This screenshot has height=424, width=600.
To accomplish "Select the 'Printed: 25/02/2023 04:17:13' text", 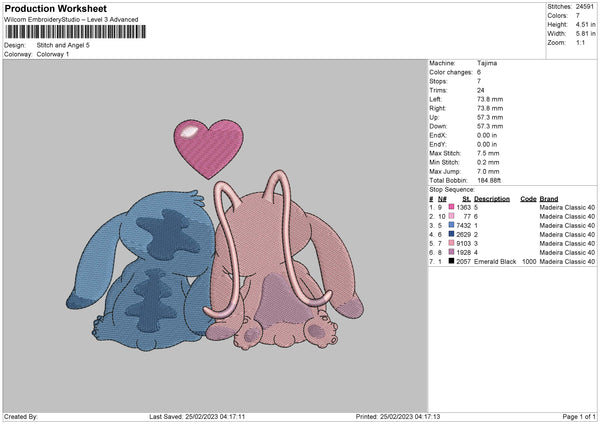I will tap(398, 417).
